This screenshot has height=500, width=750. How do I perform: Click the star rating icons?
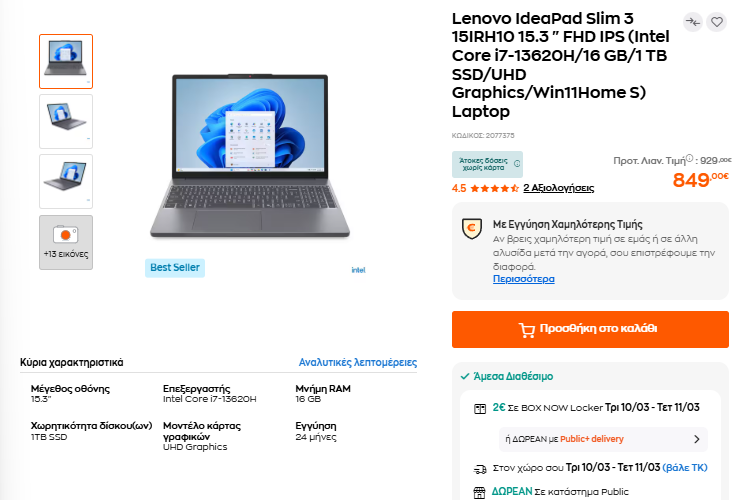(x=494, y=188)
